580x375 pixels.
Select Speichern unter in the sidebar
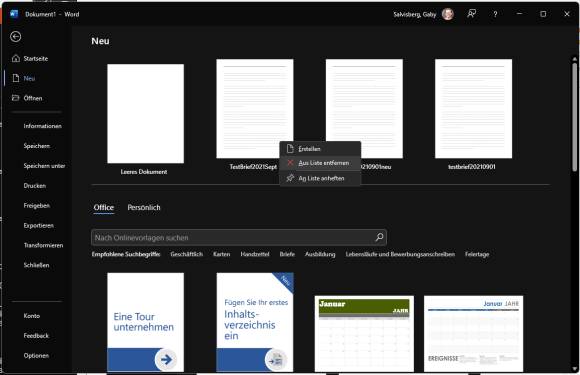44,166
